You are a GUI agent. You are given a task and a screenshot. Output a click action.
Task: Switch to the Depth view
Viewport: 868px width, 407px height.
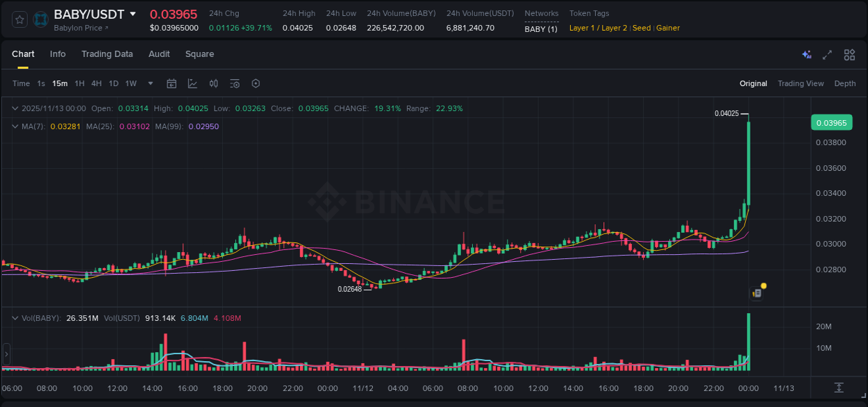[x=845, y=83]
